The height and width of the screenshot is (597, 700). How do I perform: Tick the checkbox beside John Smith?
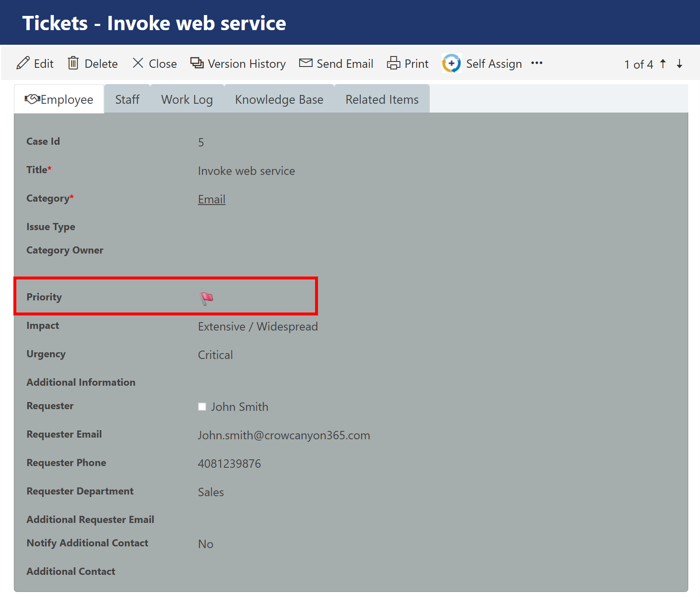click(202, 407)
